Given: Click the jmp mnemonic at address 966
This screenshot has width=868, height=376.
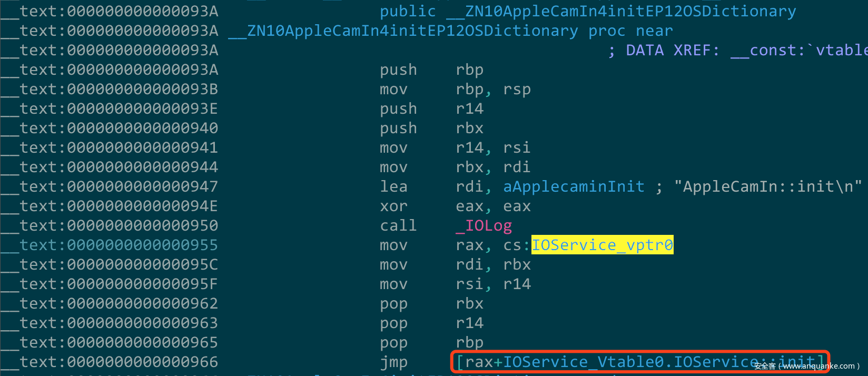Looking at the screenshot, I should 393,362.
